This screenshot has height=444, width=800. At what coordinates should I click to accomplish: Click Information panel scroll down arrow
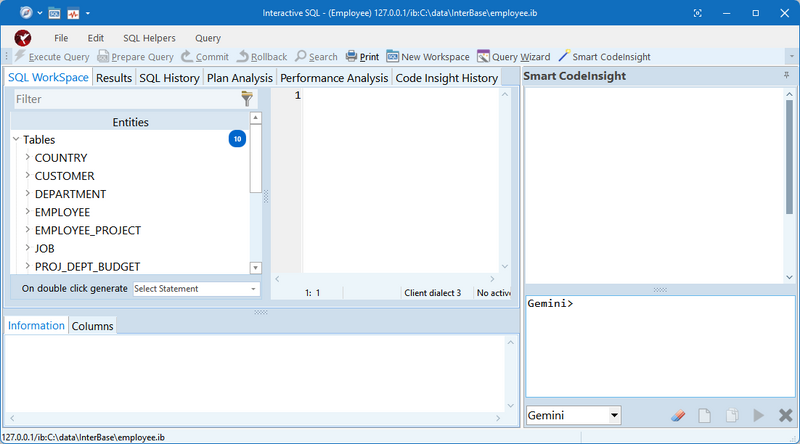(x=511, y=406)
